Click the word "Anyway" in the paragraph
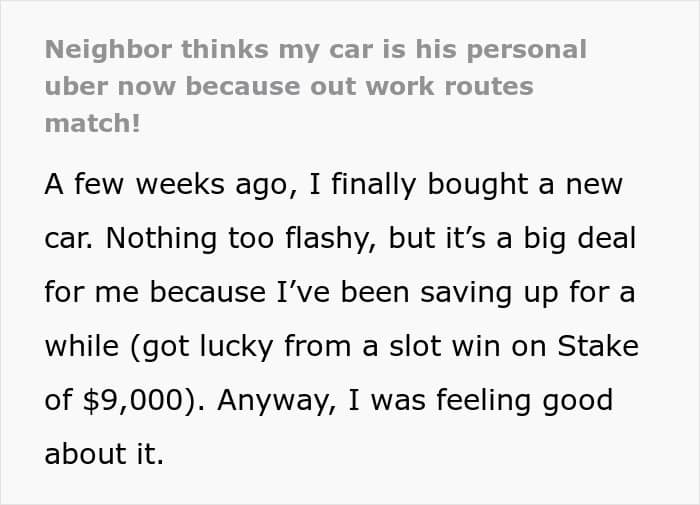Image resolution: width=700 pixels, height=505 pixels. 277,402
